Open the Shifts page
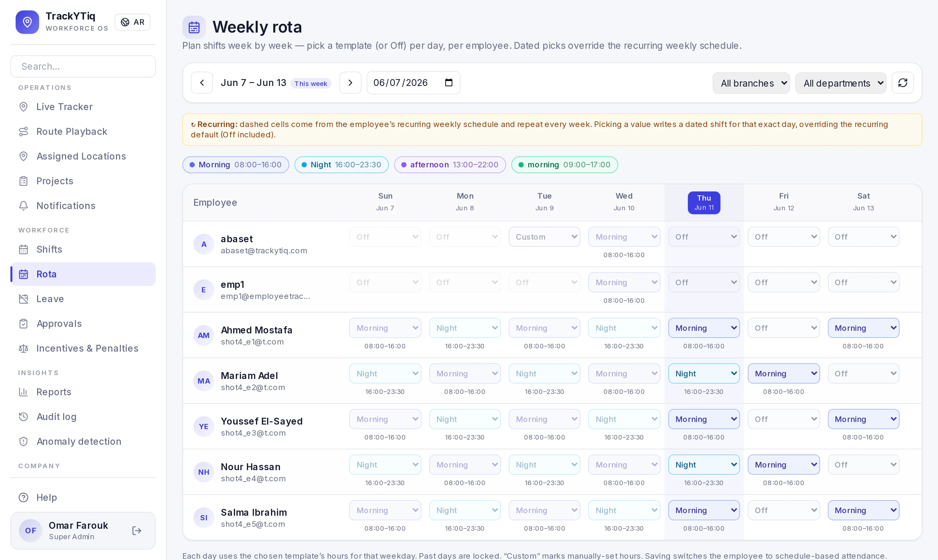938x560 pixels. [x=83, y=249]
